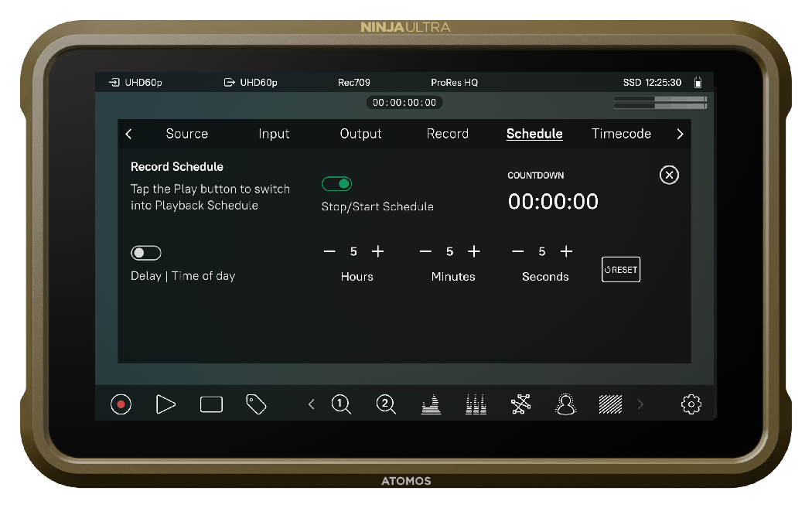Screen dimensions: 812x508
Task: Tap the Seconds value 5
Action: pyautogui.click(x=541, y=251)
